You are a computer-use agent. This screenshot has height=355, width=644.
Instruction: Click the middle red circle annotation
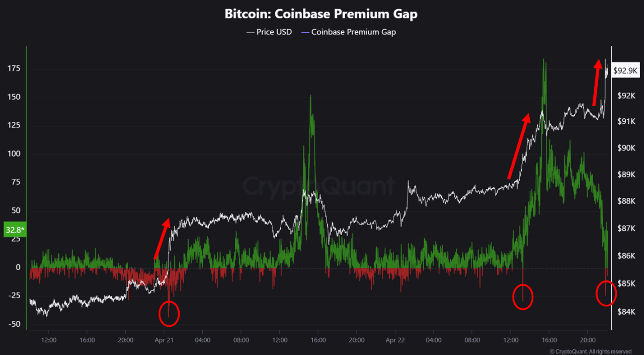pos(523,297)
